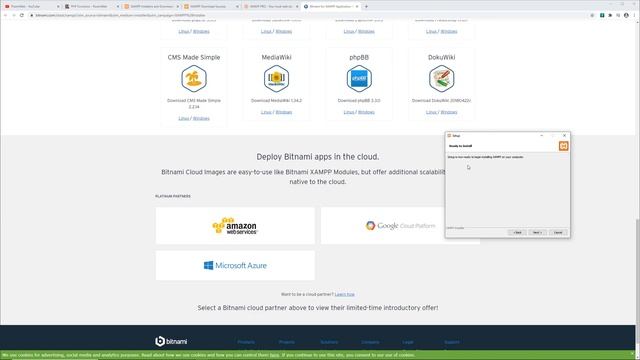Viewport: 640px width, 360px height.
Task: Open the Linux link under CMS Made Simple
Action: coord(184,118)
